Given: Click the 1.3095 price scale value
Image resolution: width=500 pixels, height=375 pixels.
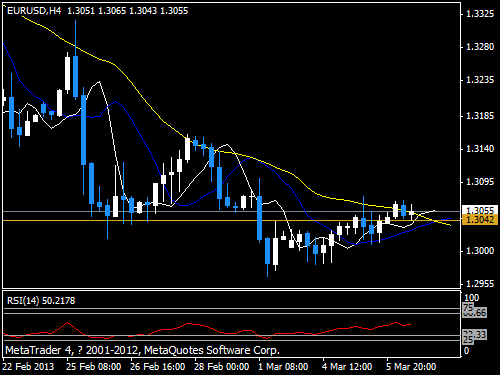Looking at the screenshot, I should (480, 182).
